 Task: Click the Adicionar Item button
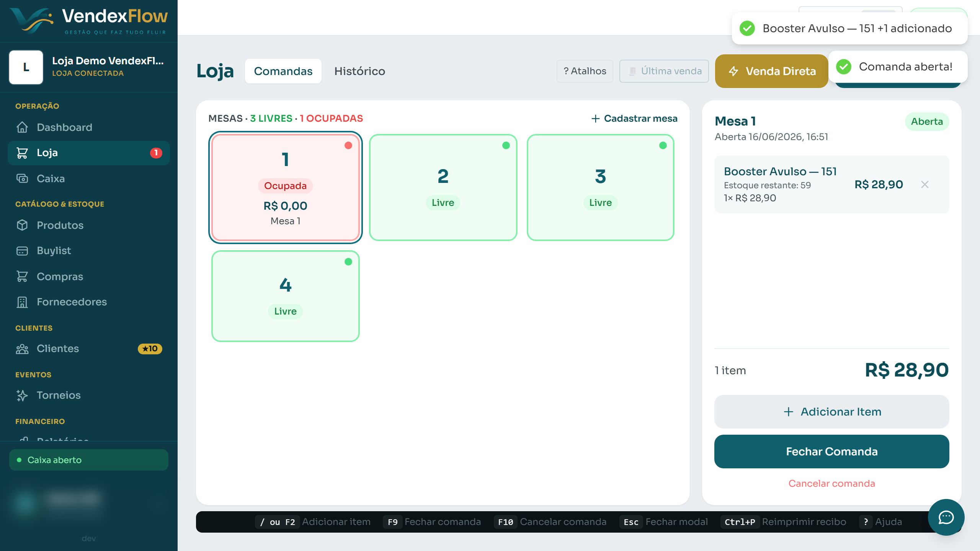831,412
